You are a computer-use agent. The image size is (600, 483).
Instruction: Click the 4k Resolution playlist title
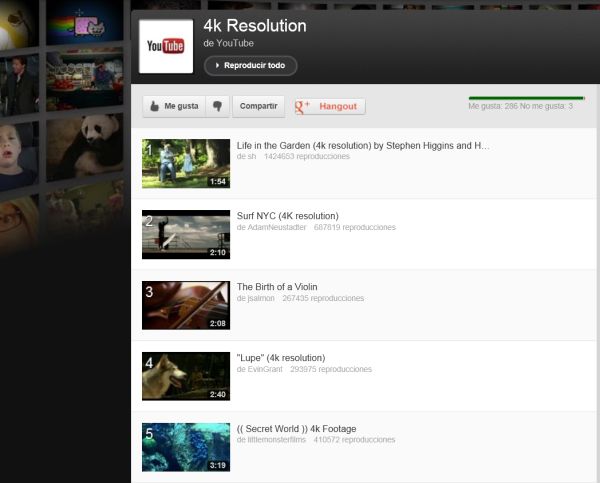(x=255, y=26)
